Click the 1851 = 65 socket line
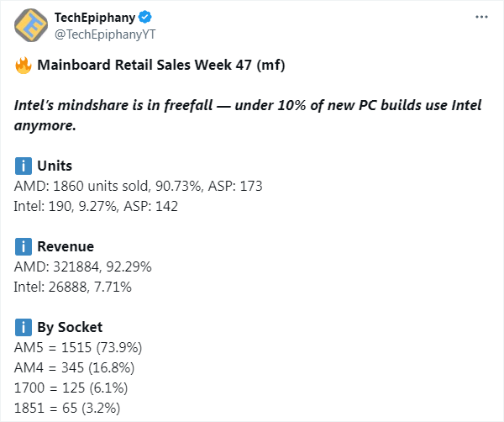Viewport: 504px width, 422px height. click(x=68, y=408)
